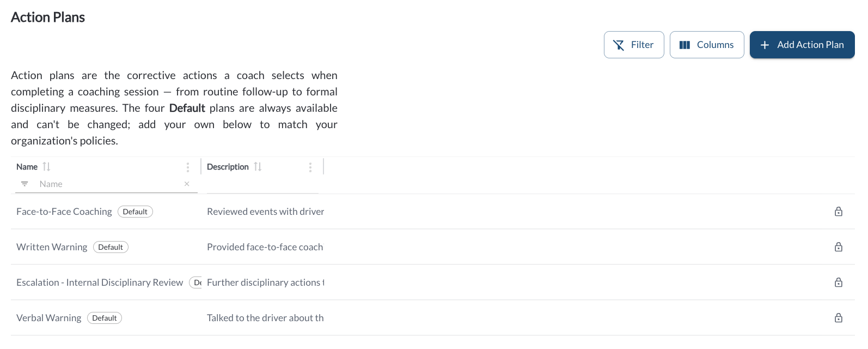Open the Name column three-dot menu
This screenshot has height=349, width=868.
tap(188, 167)
